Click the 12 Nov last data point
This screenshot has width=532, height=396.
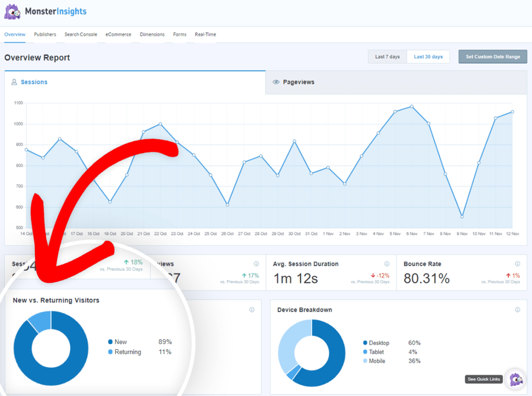point(512,112)
